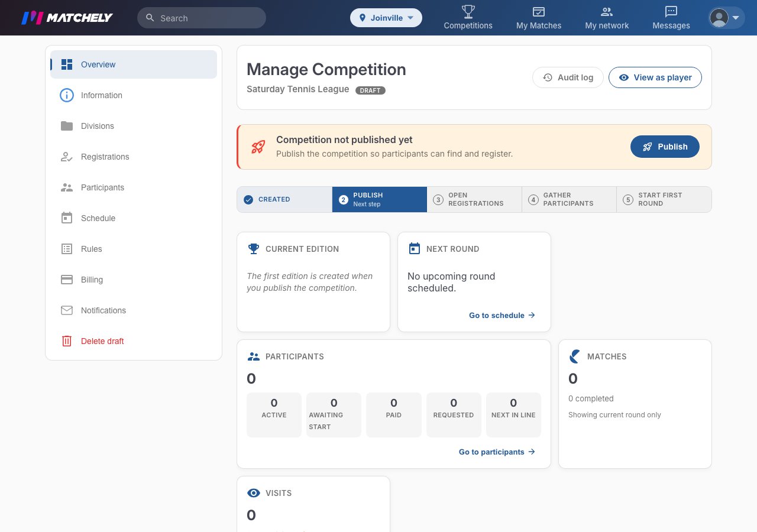Open Schedule in the sidebar
The image size is (757, 532).
134,218
